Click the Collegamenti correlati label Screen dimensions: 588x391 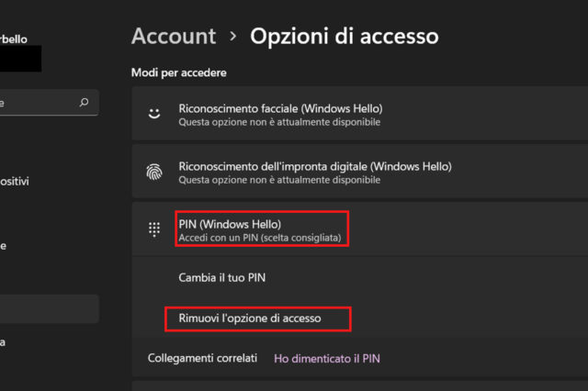click(202, 358)
